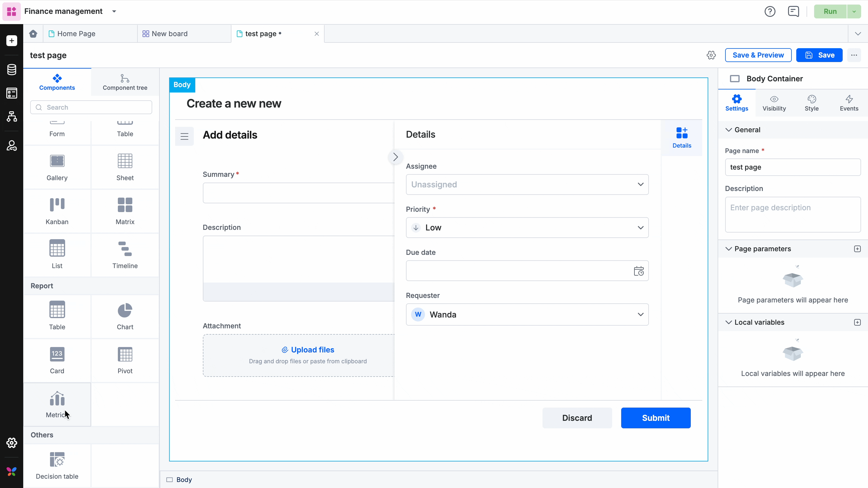
Task: Click the page Description text area
Action: [x=793, y=214]
